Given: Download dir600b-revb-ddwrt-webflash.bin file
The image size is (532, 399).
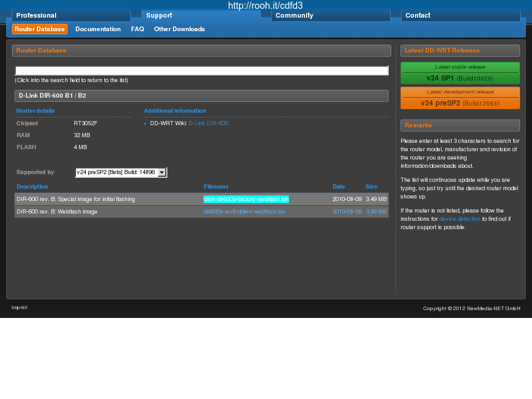Looking at the screenshot, I should pyautogui.click(x=244, y=212).
